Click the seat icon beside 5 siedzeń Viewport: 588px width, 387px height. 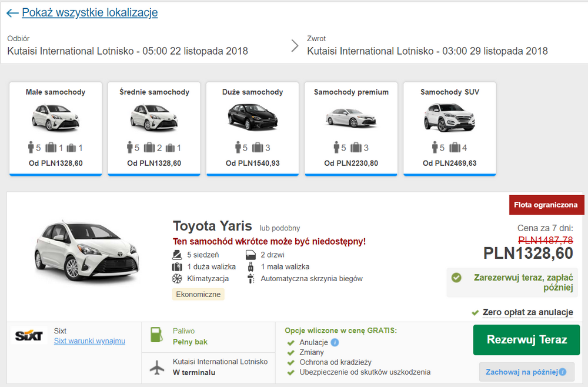pyautogui.click(x=177, y=255)
